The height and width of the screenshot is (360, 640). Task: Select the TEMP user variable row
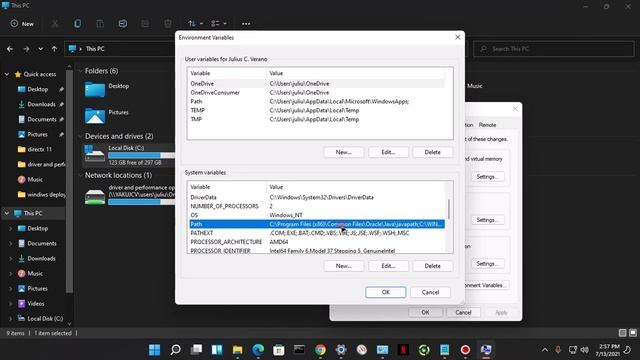(317, 111)
